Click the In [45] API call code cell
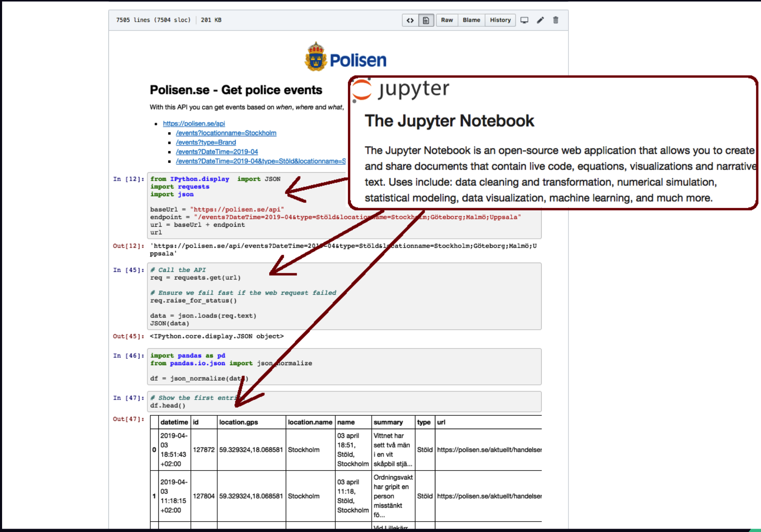Image resolution: width=761 pixels, height=532 pixels. (344, 297)
